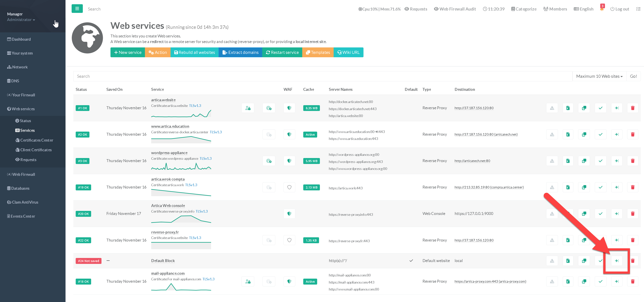Click the hamburger menu toggle button
Viewport: 644px width, 302px height.
(x=77, y=9)
